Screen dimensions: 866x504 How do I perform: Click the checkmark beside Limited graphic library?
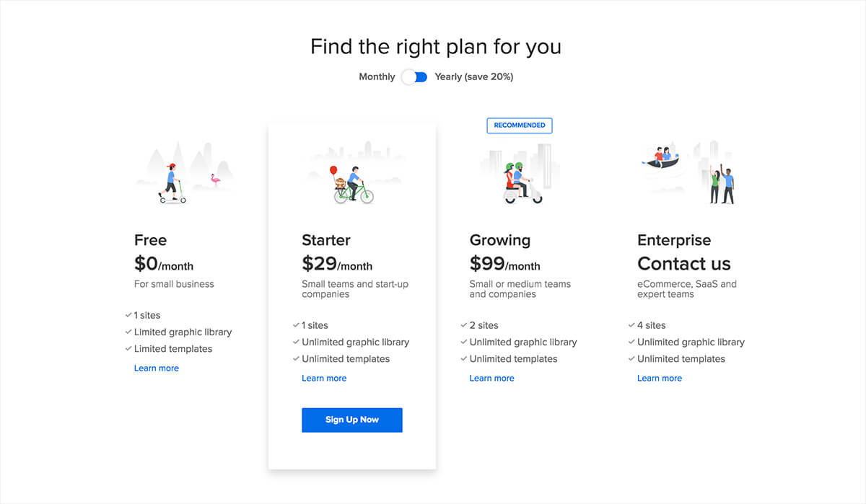tap(128, 332)
